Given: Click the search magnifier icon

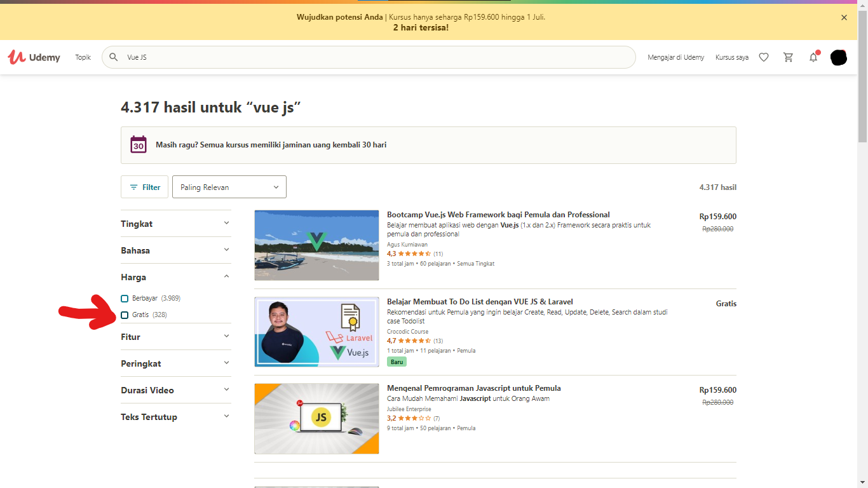Looking at the screenshot, I should point(114,57).
